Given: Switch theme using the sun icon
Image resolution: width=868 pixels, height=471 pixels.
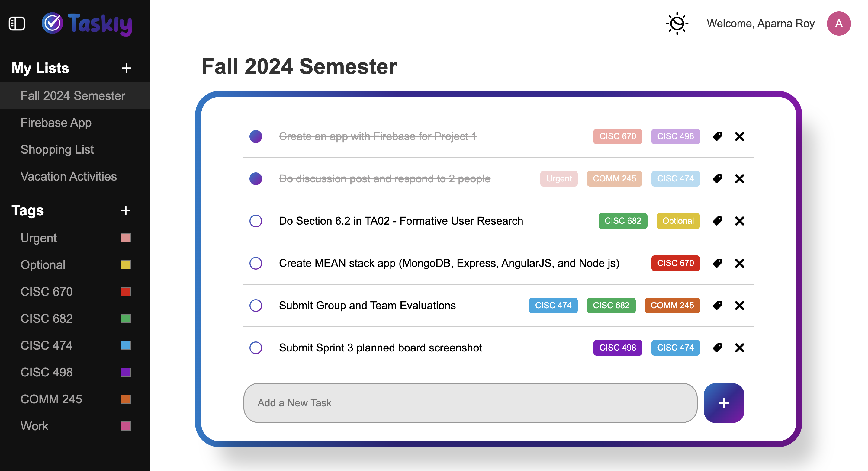Looking at the screenshot, I should pyautogui.click(x=677, y=23).
